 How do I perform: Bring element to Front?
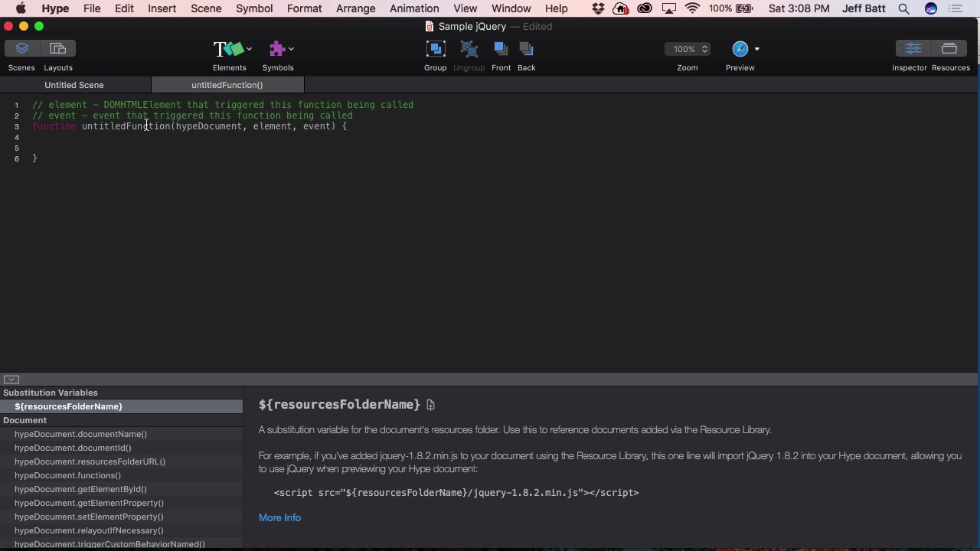click(501, 49)
